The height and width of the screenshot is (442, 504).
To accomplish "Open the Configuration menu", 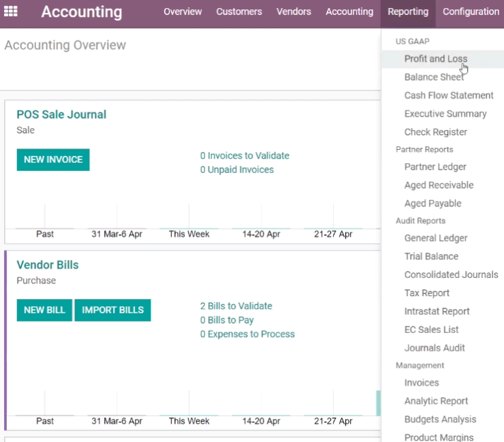I will tap(471, 12).
